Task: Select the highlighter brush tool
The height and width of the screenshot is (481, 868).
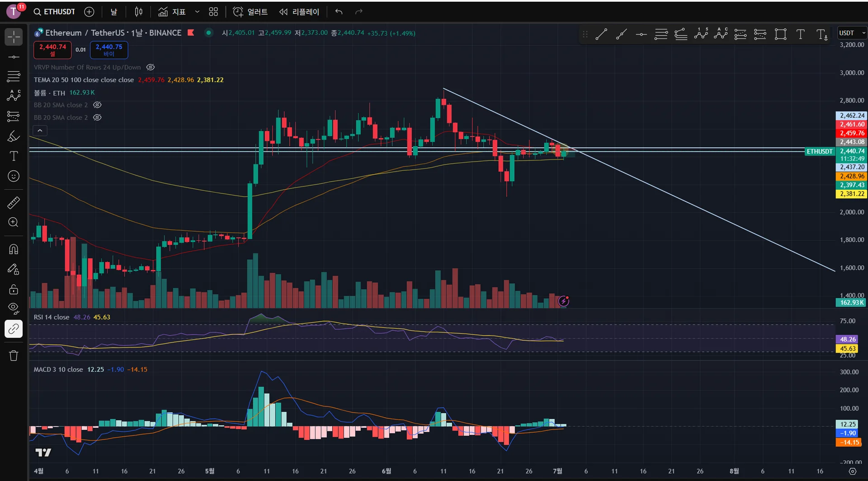Action: pyautogui.click(x=14, y=136)
